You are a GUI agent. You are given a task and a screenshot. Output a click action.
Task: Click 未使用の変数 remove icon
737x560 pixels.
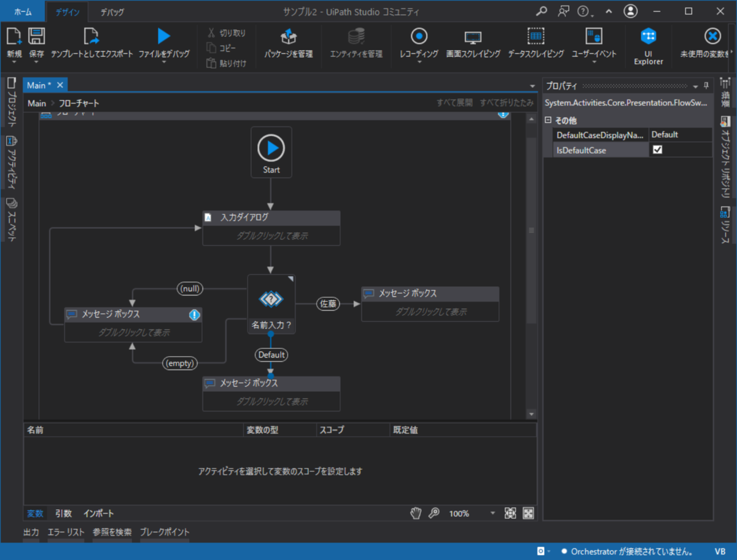[x=712, y=36]
